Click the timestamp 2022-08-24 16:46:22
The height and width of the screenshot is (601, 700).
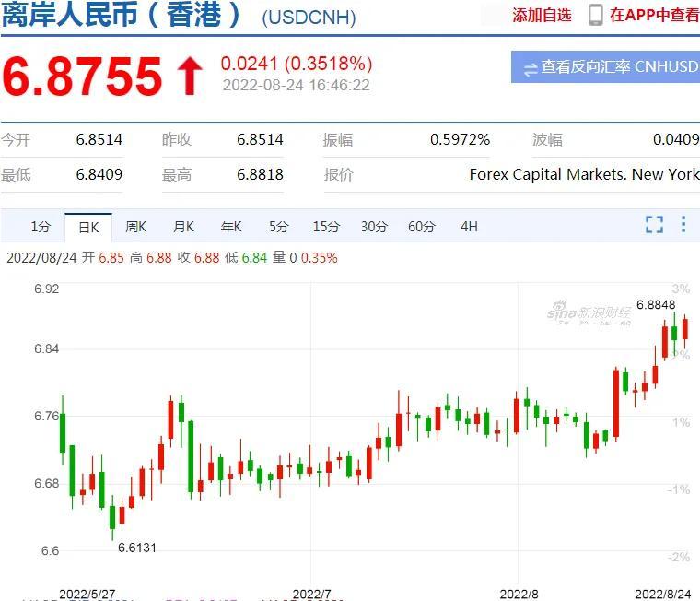[x=297, y=86]
